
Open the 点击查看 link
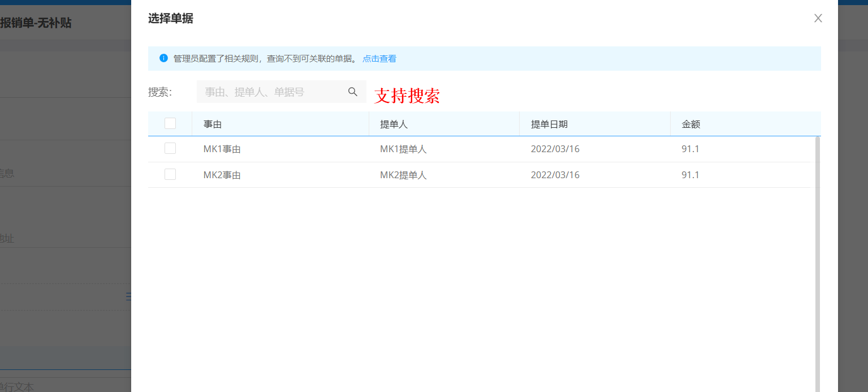379,59
